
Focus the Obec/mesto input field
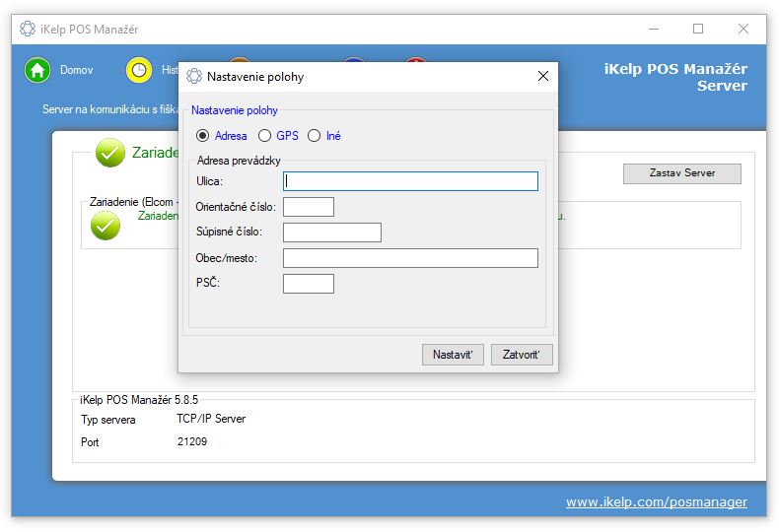click(x=410, y=258)
